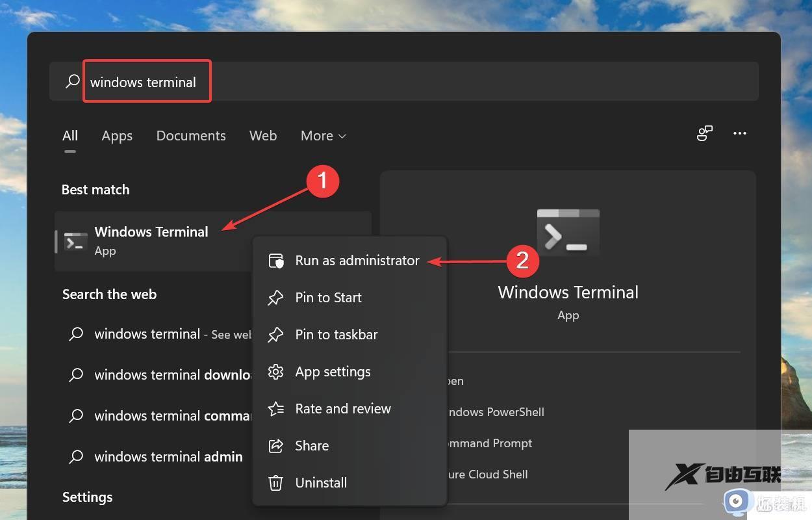Click the Share arrow icon

click(x=275, y=445)
